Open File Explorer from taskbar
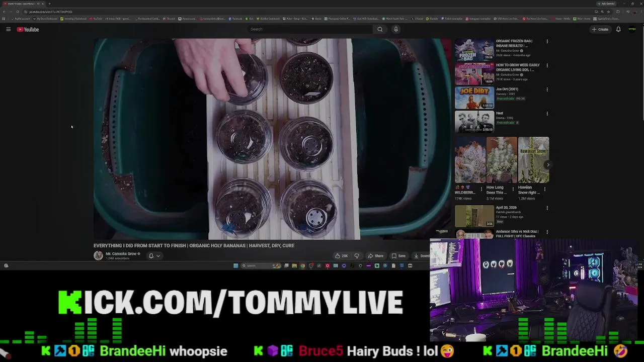 [294, 265]
